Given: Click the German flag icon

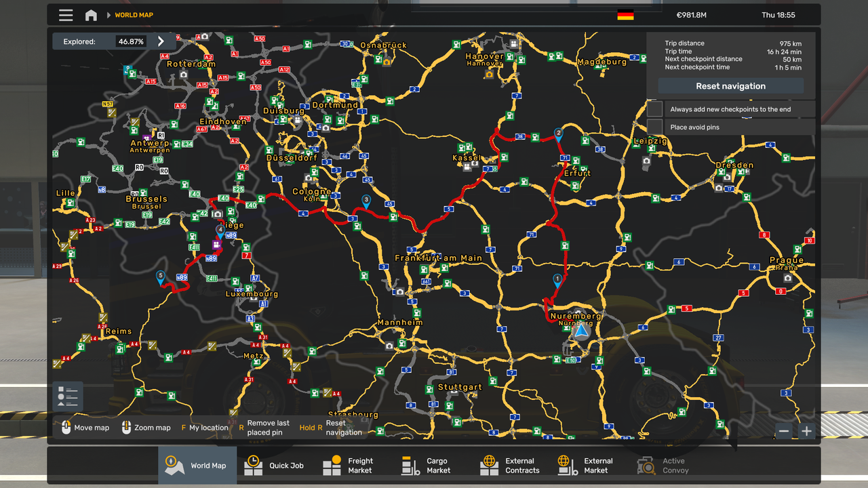Looking at the screenshot, I should click(625, 15).
